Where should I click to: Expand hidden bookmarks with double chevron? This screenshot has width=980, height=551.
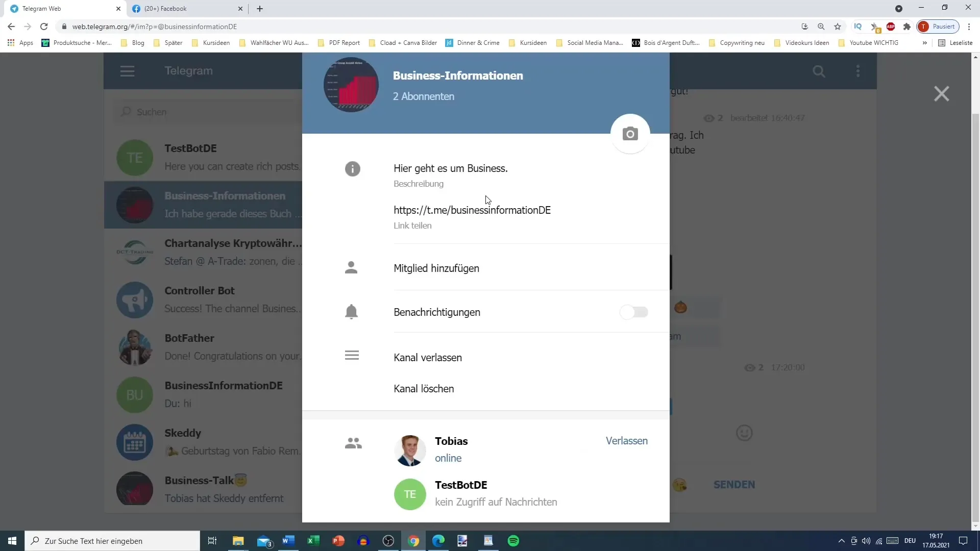(924, 43)
